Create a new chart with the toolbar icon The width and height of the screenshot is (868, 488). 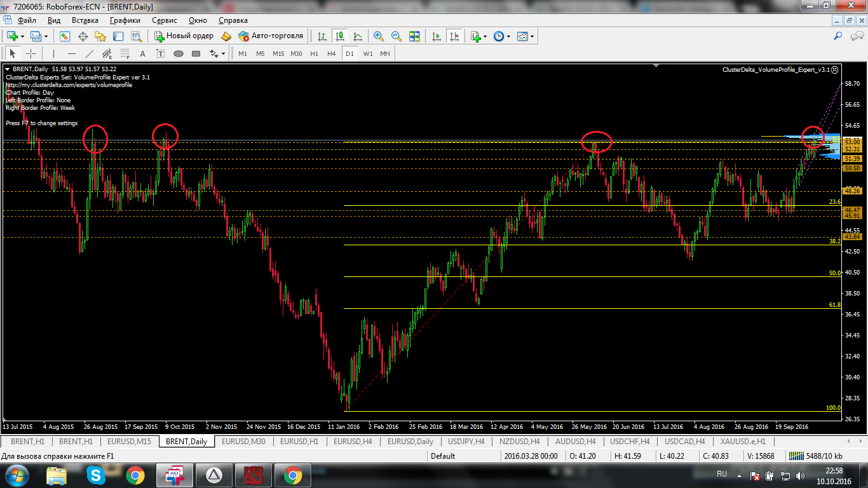click(x=12, y=36)
